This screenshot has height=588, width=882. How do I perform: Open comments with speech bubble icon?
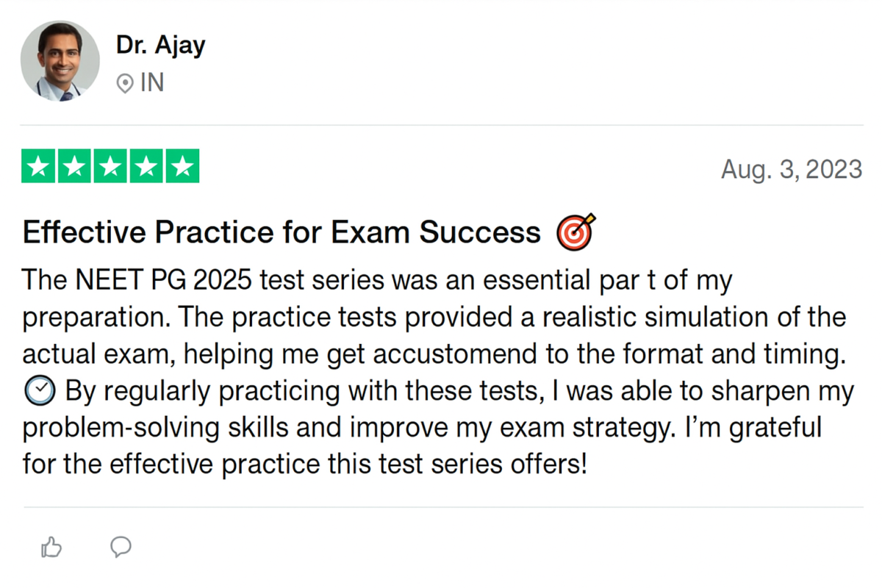coord(121,546)
